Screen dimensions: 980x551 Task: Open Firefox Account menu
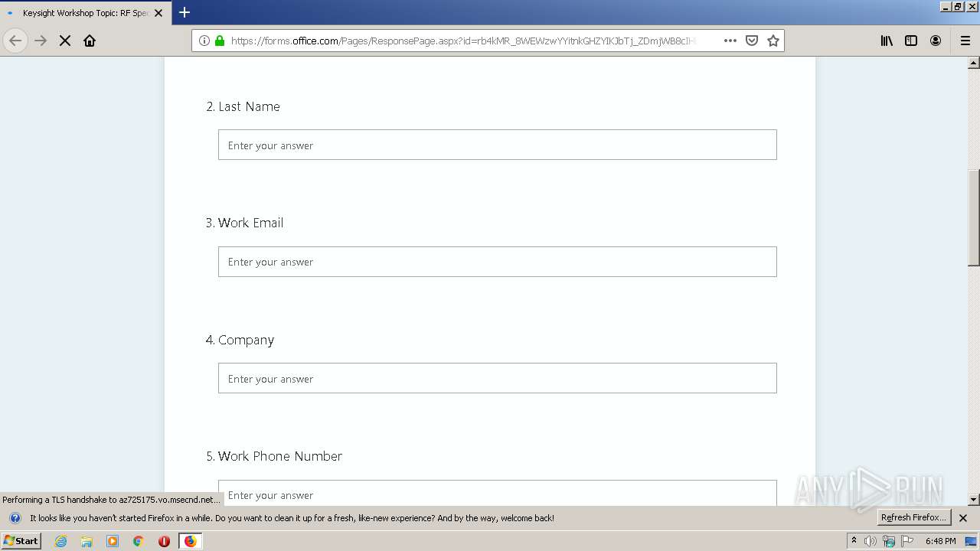[936, 41]
